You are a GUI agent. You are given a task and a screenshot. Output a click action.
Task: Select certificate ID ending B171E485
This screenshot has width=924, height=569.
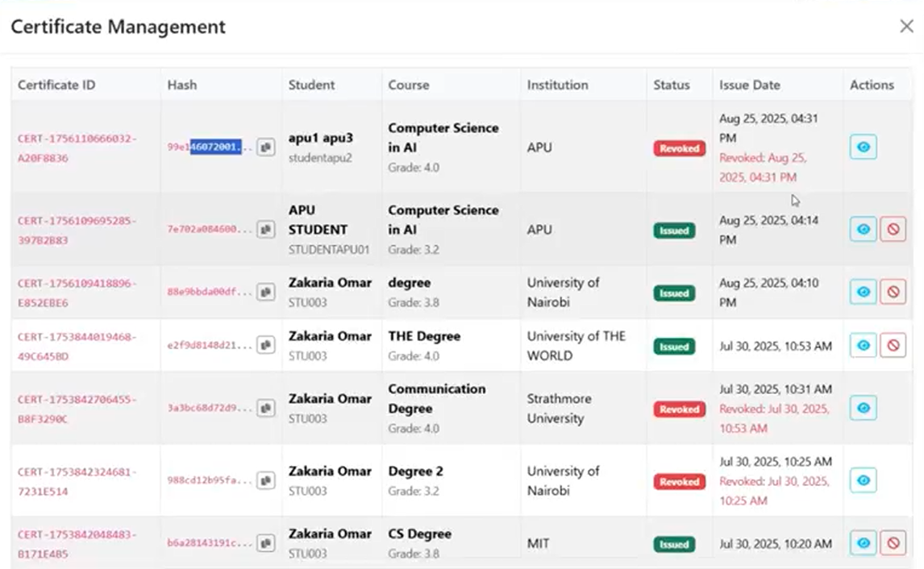[x=77, y=544]
